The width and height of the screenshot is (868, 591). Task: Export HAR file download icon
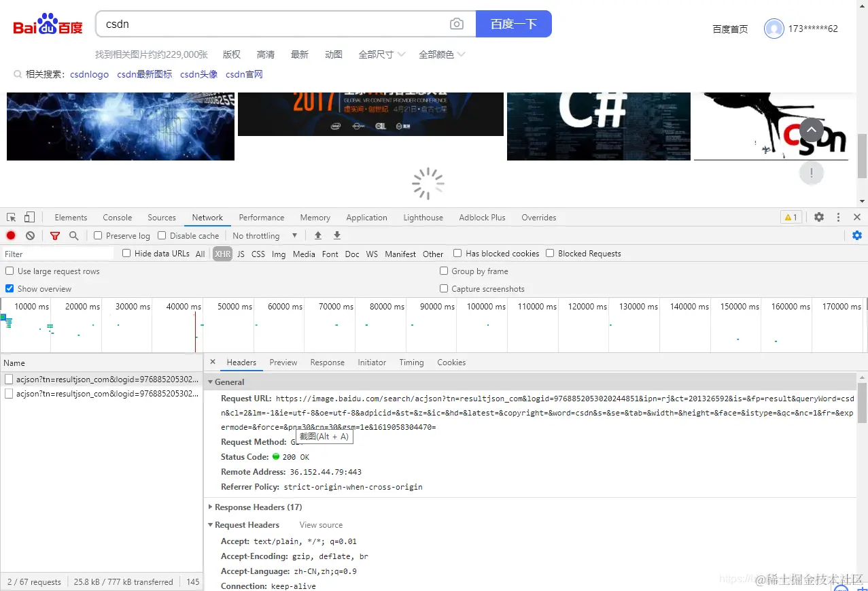click(336, 235)
